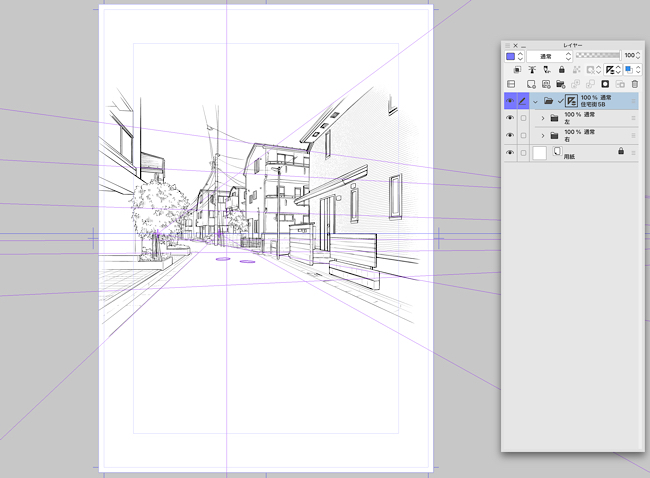This screenshot has height=478, width=650.
Task: Adjust the layer opacity slider
Action: click(598, 55)
